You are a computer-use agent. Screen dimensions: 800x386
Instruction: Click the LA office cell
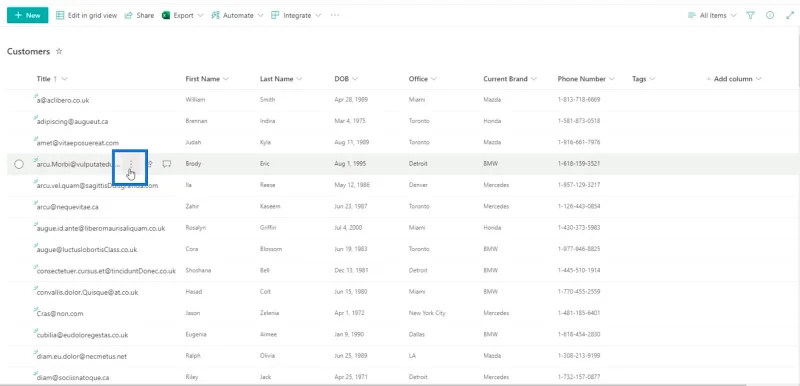click(x=412, y=356)
